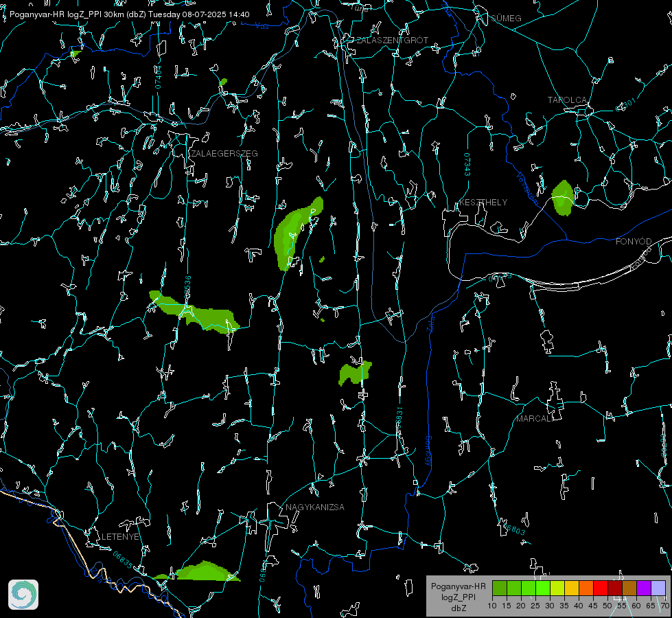Click the legend unit label dbZ
Viewport: 672px width, 618px height.
[458, 608]
